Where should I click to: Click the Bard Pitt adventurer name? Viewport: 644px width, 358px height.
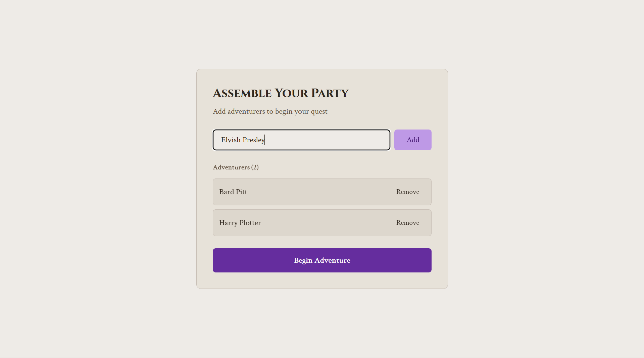click(x=233, y=192)
